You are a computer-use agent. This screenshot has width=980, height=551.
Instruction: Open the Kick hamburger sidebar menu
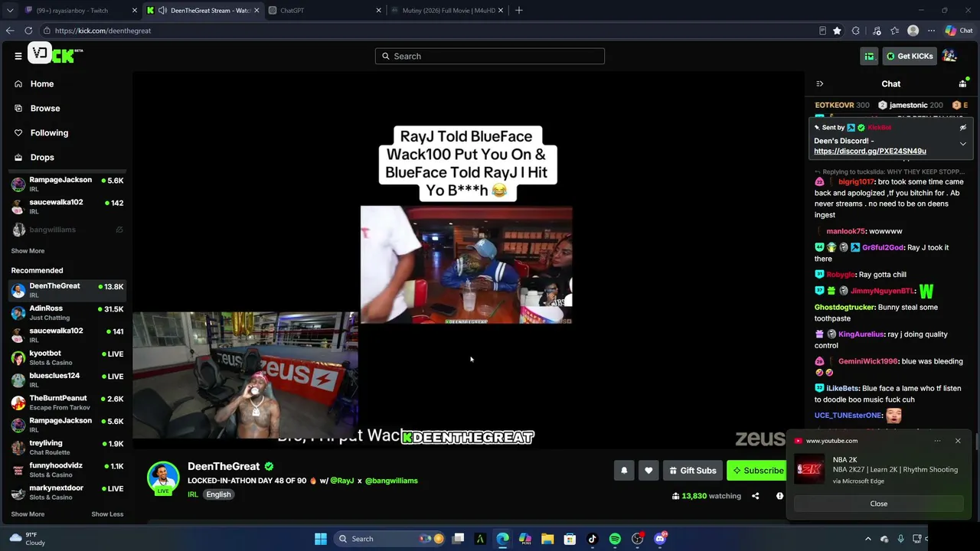pyautogui.click(x=18, y=56)
